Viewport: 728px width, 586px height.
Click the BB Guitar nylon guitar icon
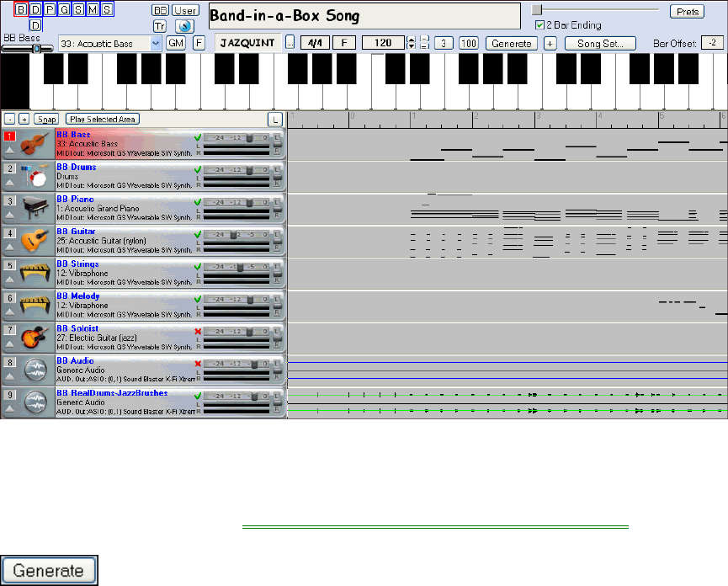point(35,241)
